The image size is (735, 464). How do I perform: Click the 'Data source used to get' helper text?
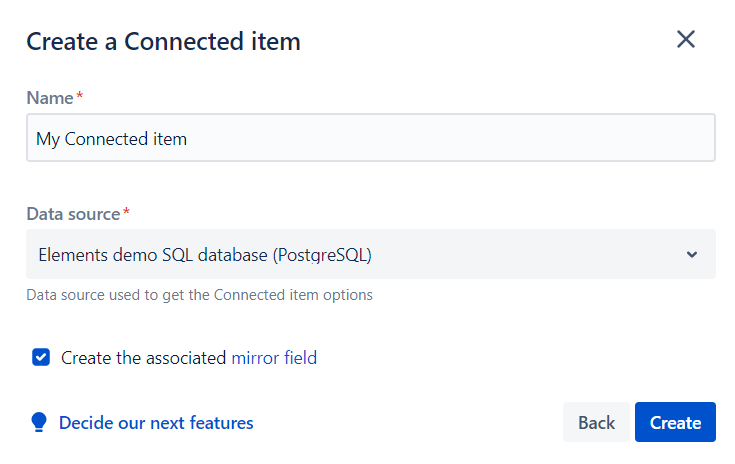click(199, 295)
